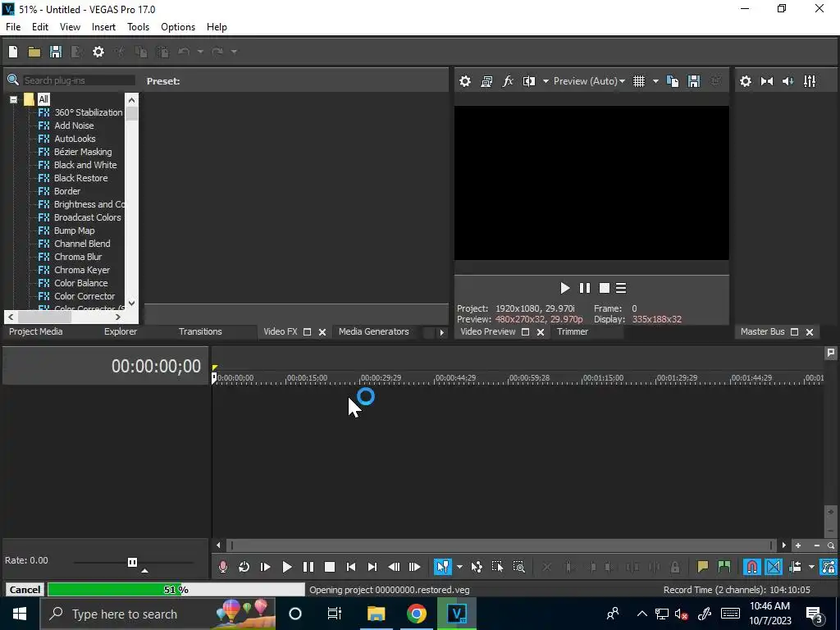Open Preview (Auto) quality dropdown

(x=589, y=81)
